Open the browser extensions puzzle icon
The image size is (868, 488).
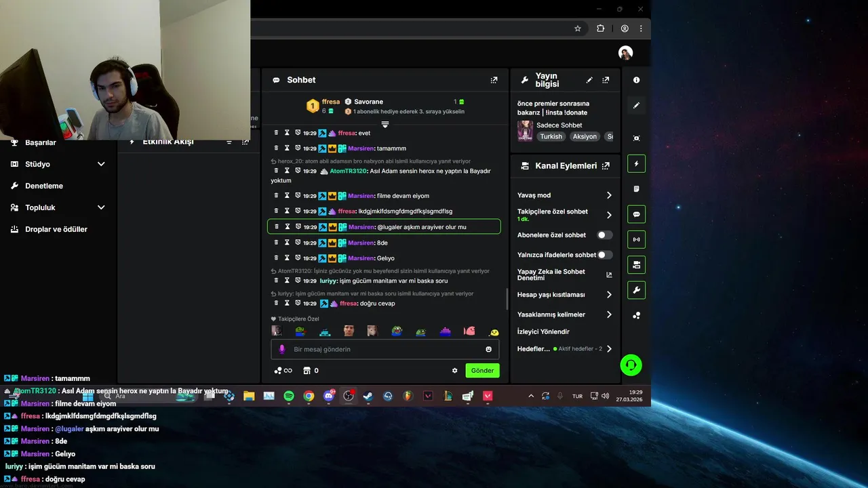click(x=600, y=28)
